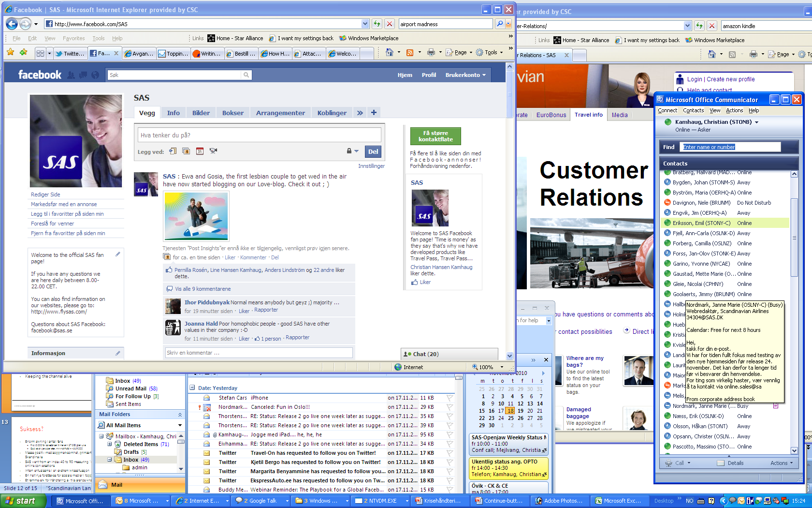Open the IE address bar dropdown
Viewport: 812px width, 508px height.
[x=365, y=24]
